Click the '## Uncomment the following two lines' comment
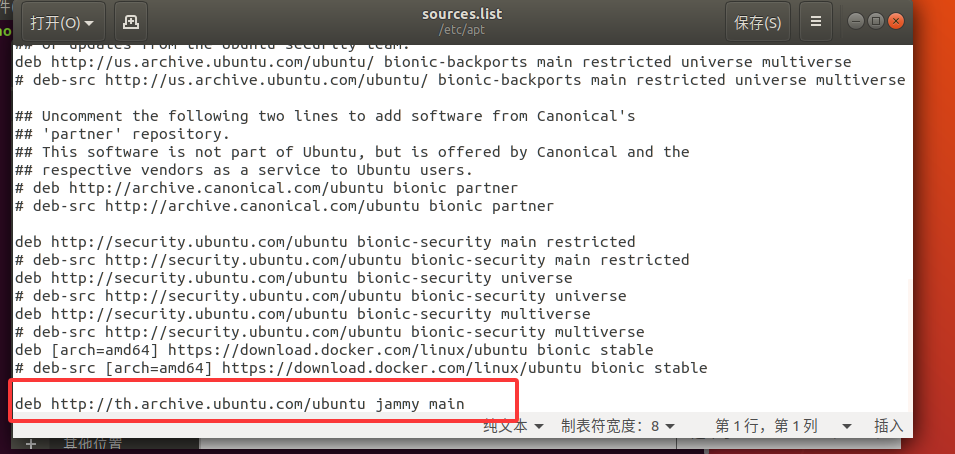This screenshot has height=454, width=955. [325, 116]
